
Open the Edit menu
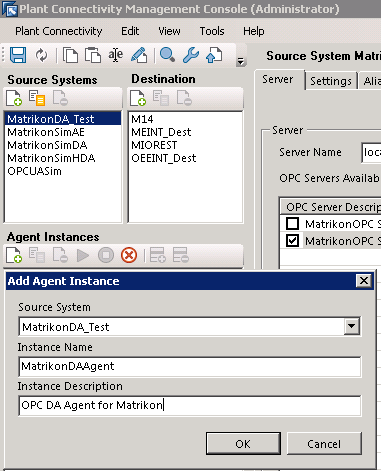pyautogui.click(x=130, y=31)
